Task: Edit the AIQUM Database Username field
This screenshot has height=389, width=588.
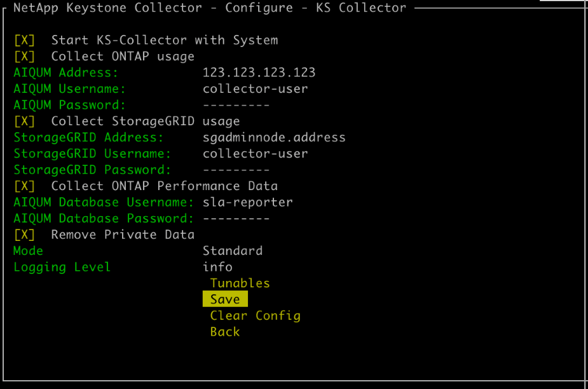Action: coord(247,202)
